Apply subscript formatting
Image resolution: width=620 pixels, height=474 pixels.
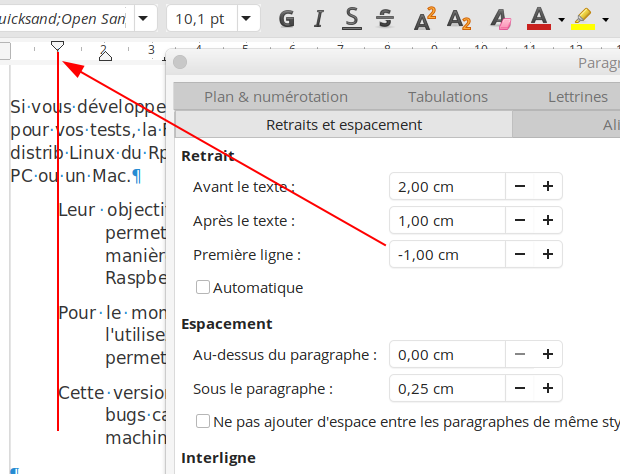459,18
